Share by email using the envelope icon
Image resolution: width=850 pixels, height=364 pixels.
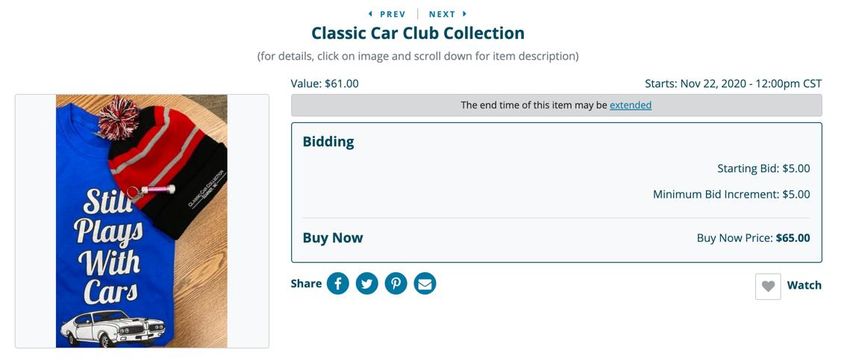point(425,284)
